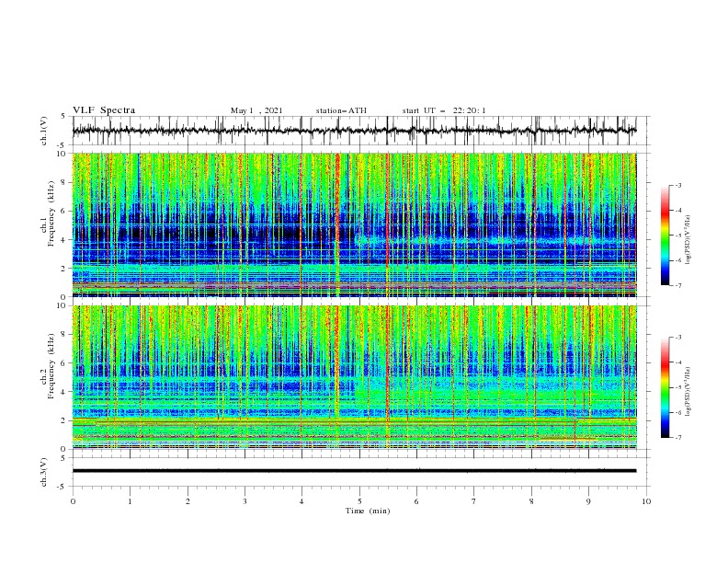Click the "-7" value on ch.1 color bar

click(677, 285)
